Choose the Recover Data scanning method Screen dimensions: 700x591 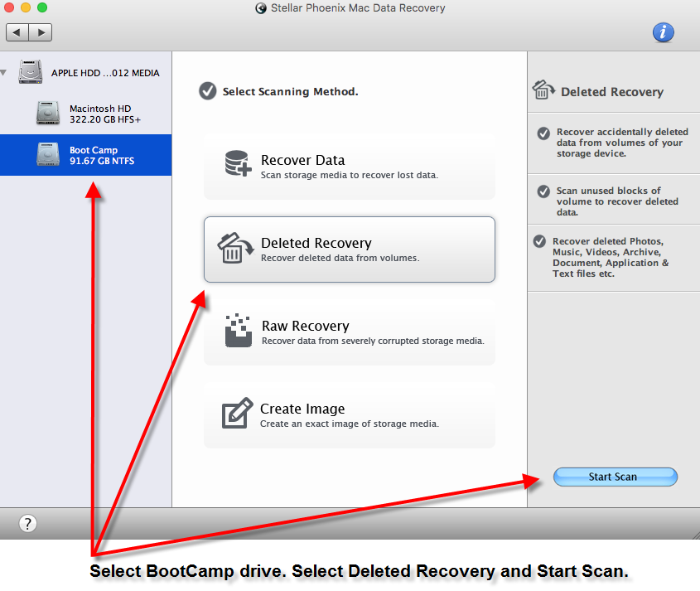point(349,167)
